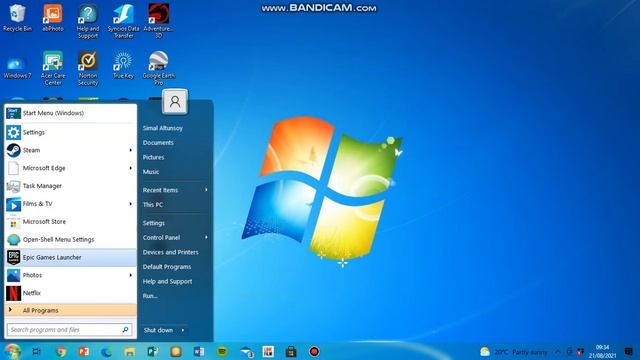The width and height of the screenshot is (640, 360).
Task: Launch Microsoft Edge from the taskbar
Action: (x=107, y=351)
